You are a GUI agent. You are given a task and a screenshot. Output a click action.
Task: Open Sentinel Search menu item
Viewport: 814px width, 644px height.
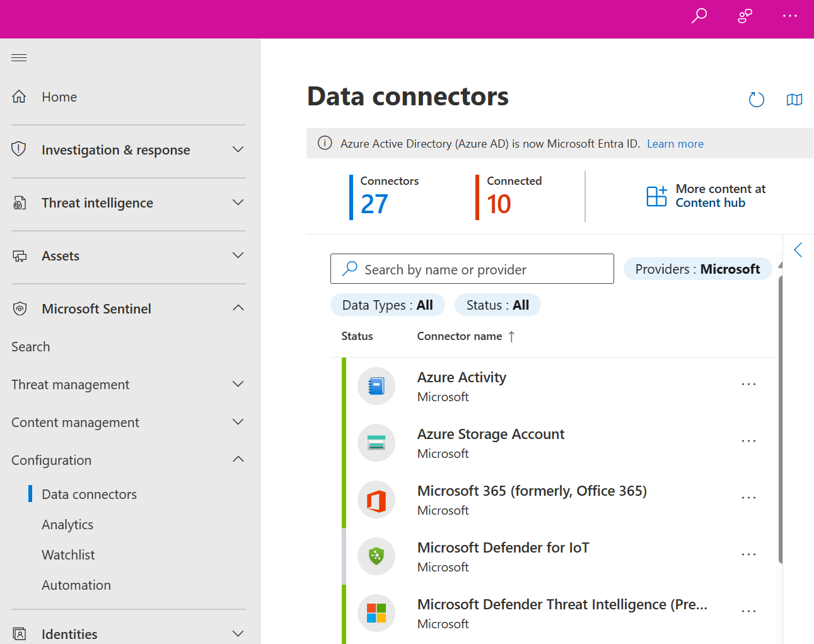31,347
